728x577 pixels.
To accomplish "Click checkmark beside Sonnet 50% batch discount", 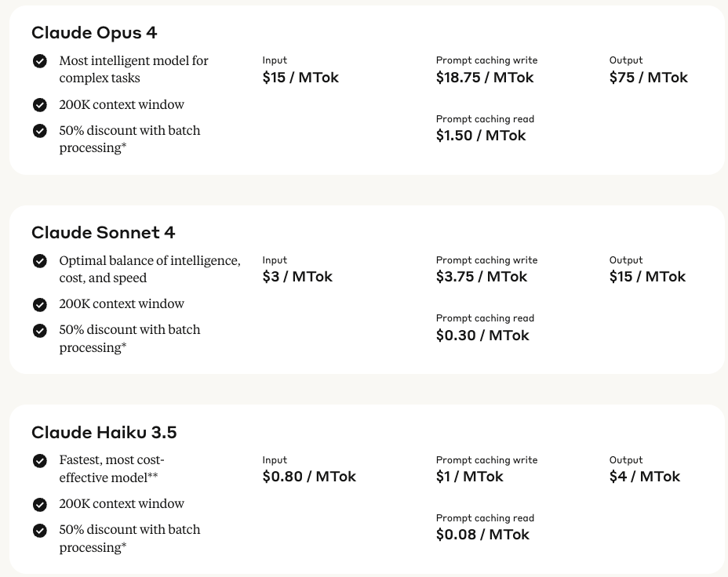I will [x=40, y=331].
